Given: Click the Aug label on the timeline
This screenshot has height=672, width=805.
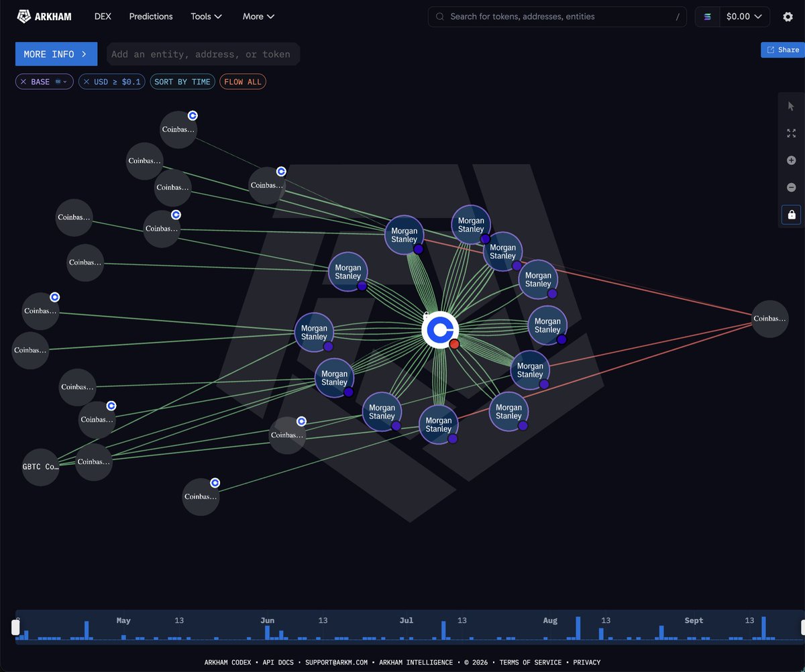Looking at the screenshot, I should (x=550, y=620).
